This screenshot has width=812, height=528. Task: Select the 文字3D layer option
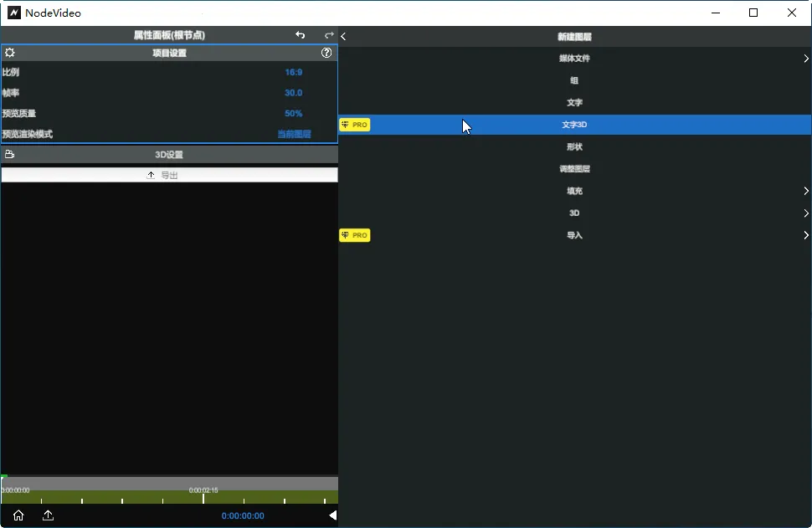click(x=574, y=124)
